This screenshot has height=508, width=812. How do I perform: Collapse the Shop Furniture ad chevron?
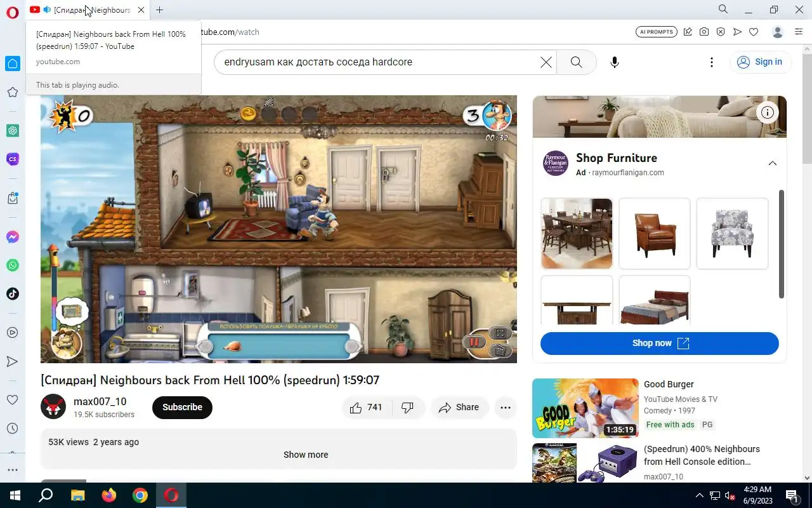[x=772, y=163]
